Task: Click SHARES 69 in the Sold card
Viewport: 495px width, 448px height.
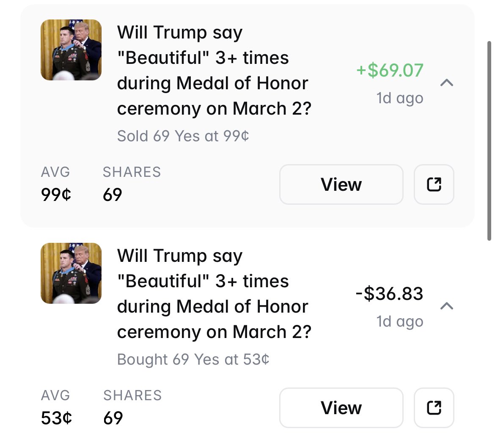Action: [113, 195]
